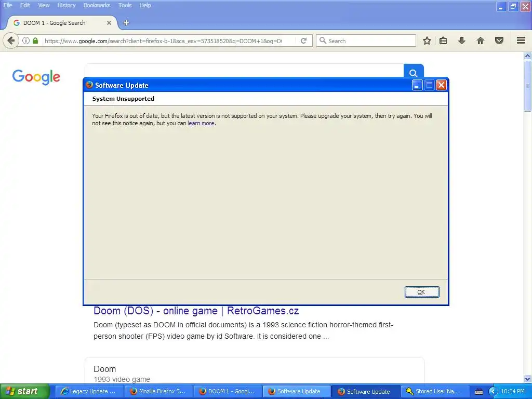Click OK in the Software Update dialog

pos(422,292)
